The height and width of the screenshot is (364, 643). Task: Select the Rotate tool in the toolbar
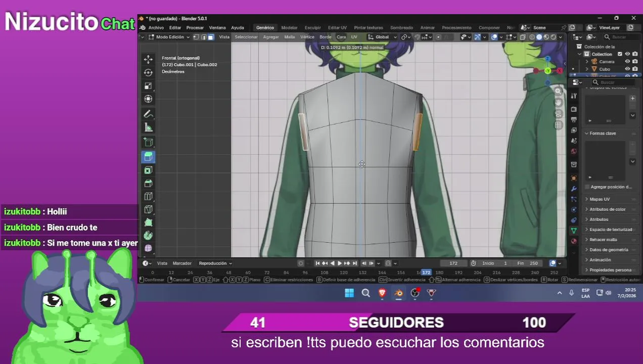pyautogui.click(x=148, y=72)
